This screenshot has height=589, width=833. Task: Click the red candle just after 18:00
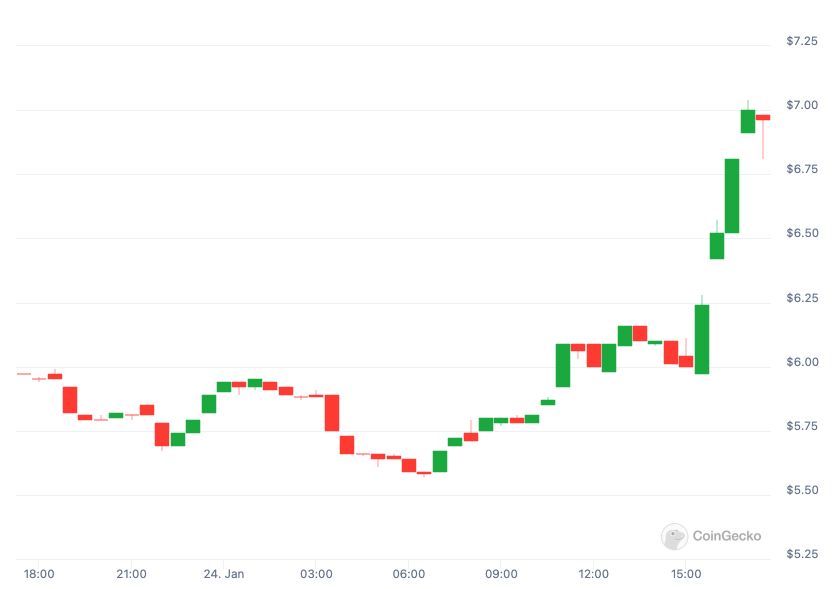click(x=55, y=377)
